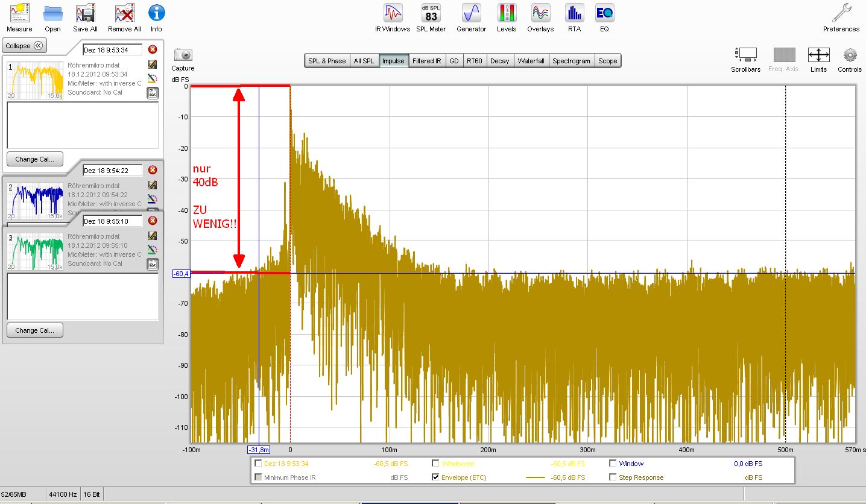The height and width of the screenshot is (504, 866).
Task: Switch to the SPL & Phase graph
Action: (327, 61)
